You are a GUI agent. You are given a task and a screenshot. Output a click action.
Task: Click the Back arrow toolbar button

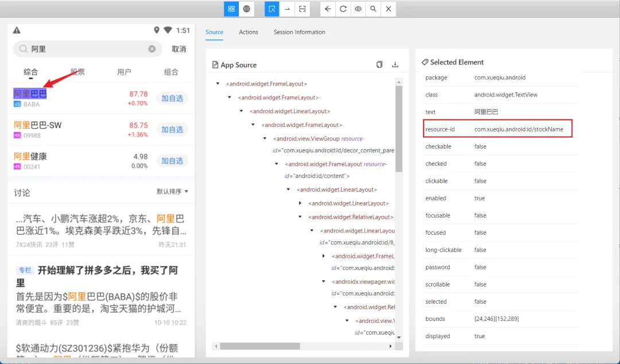coord(328,9)
